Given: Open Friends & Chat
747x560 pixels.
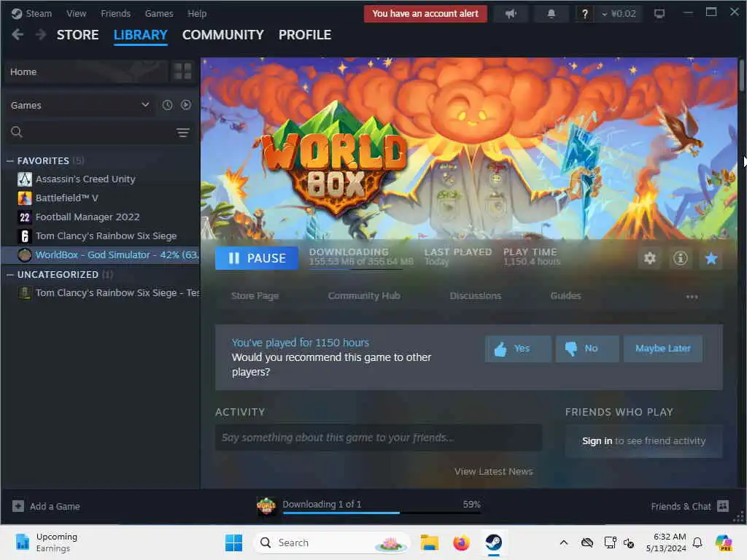Looking at the screenshot, I should point(689,506).
